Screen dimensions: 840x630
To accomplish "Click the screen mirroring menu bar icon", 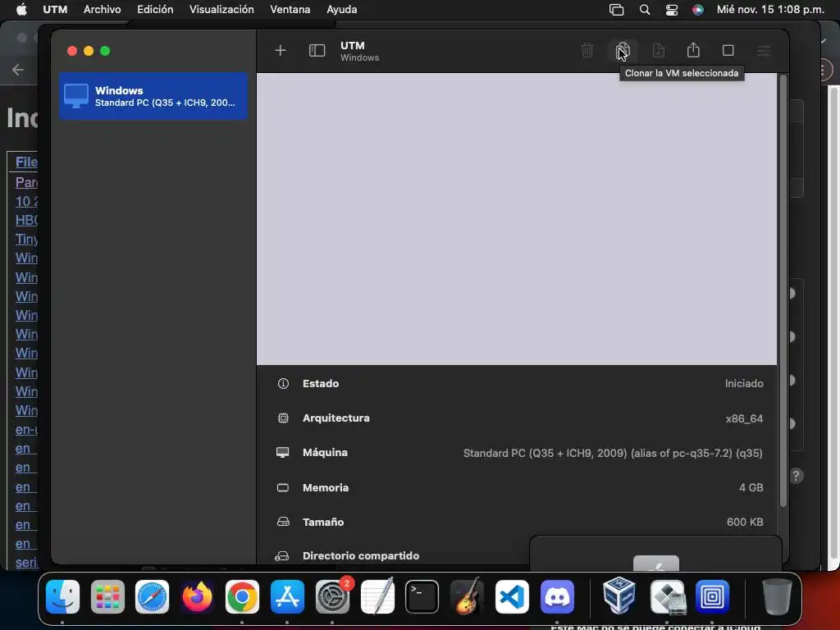I will [x=617, y=10].
